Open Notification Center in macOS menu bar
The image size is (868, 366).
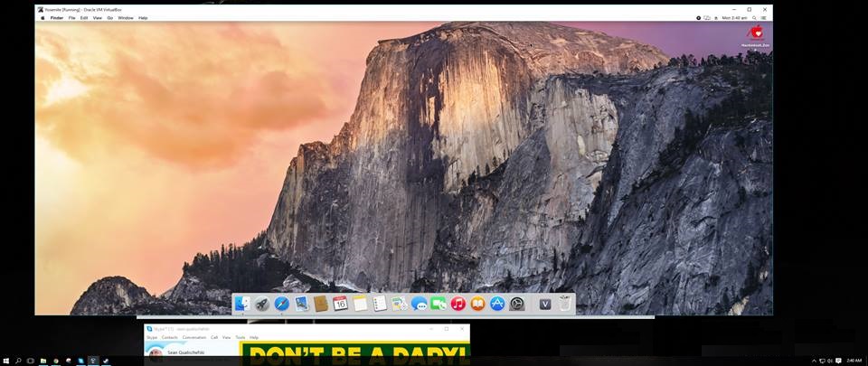pos(764,18)
